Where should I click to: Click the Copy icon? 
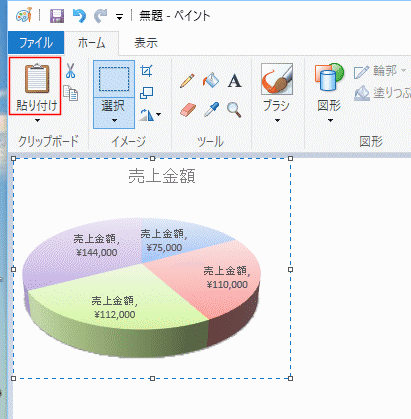(71, 93)
